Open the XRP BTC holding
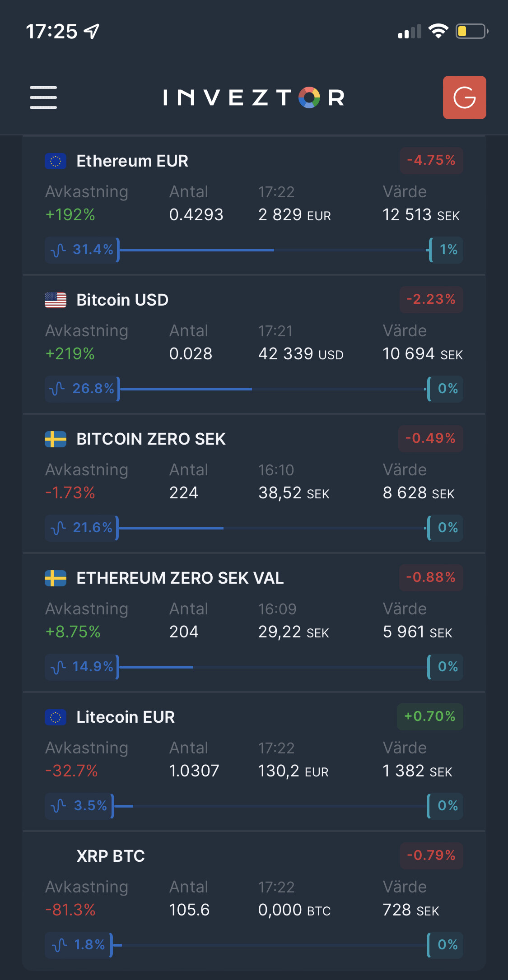This screenshot has width=508, height=980. [111, 856]
